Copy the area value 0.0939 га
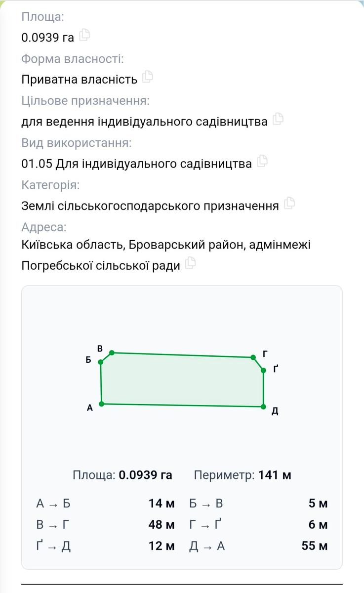This screenshot has height=593, width=364. click(x=84, y=36)
